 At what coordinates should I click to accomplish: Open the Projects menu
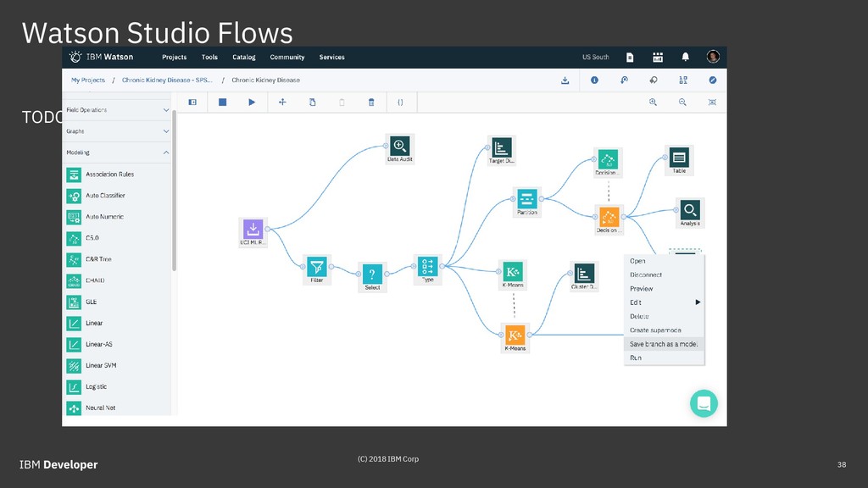[x=174, y=57]
